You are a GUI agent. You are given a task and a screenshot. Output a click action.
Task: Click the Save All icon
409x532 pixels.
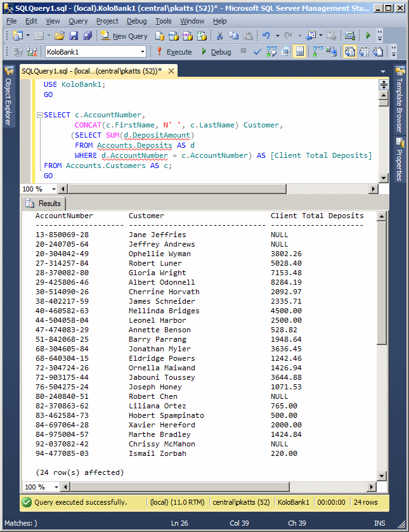(x=88, y=36)
